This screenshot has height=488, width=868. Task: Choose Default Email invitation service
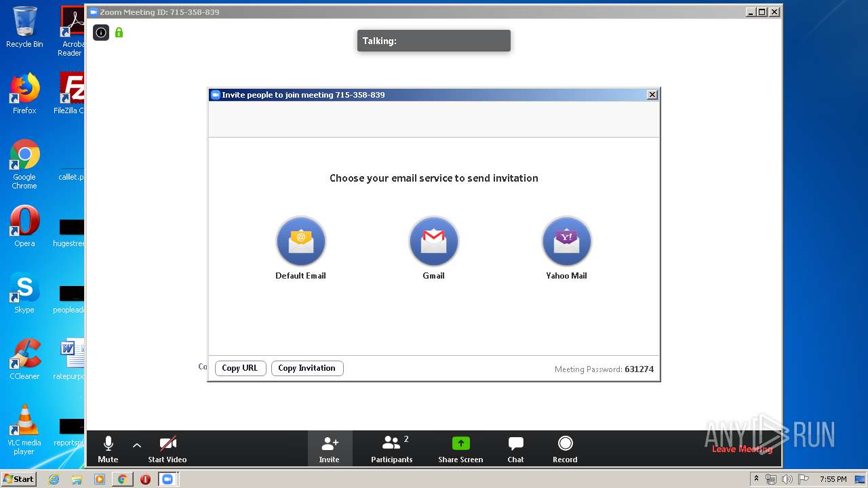point(300,247)
